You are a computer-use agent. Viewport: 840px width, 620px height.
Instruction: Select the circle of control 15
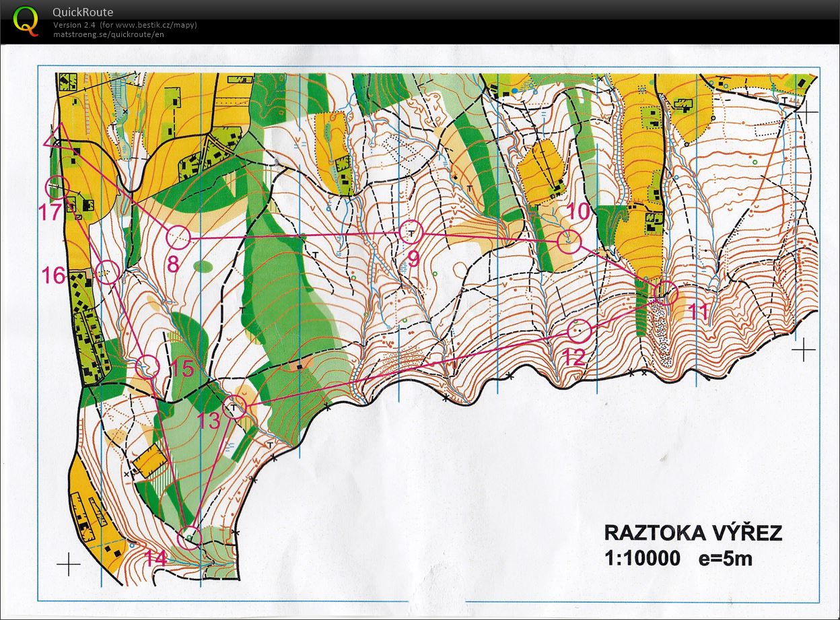[147, 367]
